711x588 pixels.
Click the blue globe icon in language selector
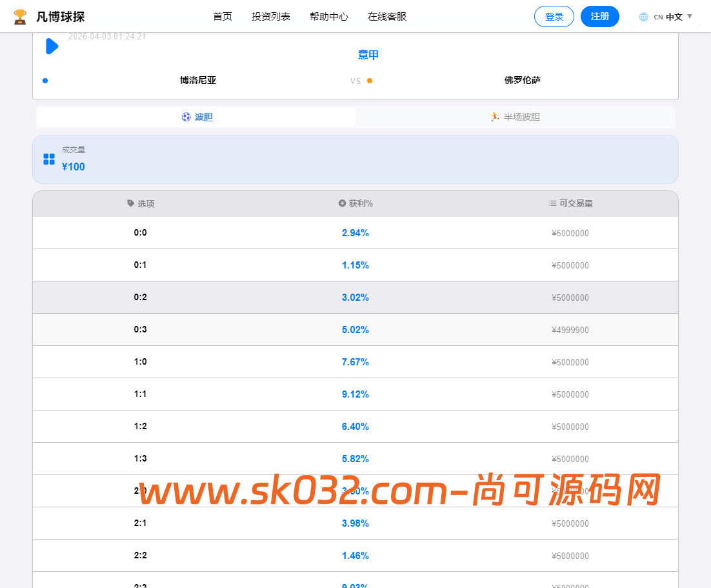tap(644, 16)
